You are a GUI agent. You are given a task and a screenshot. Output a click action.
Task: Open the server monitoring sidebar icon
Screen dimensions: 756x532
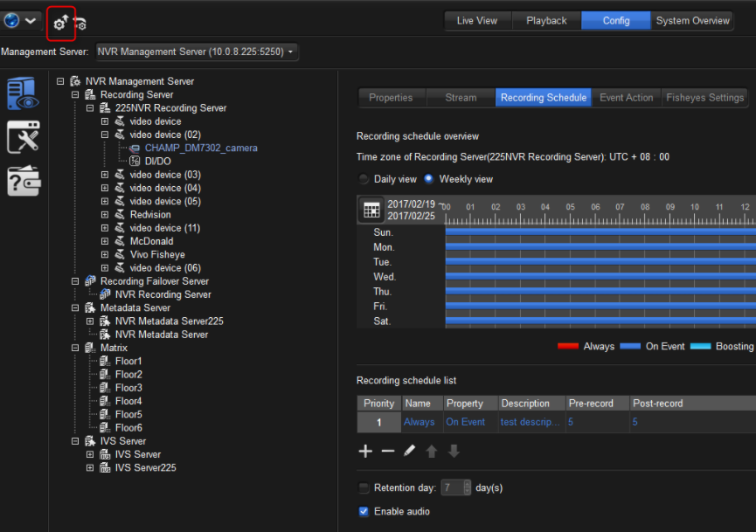click(x=23, y=93)
